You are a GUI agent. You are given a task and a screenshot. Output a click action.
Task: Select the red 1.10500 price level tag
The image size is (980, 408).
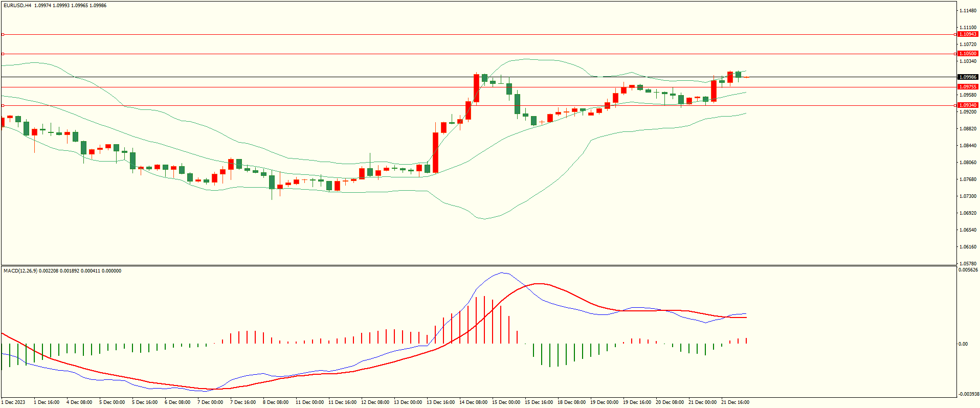click(968, 54)
